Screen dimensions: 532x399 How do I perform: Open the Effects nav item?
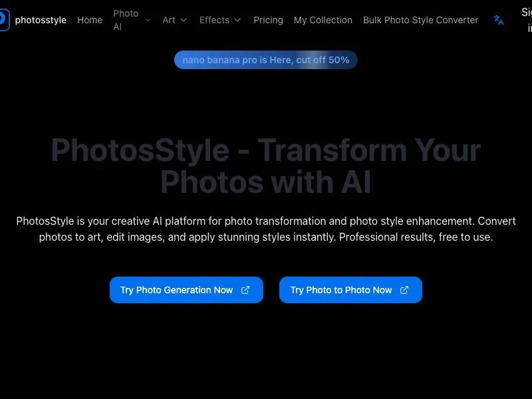tap(214, 20)
